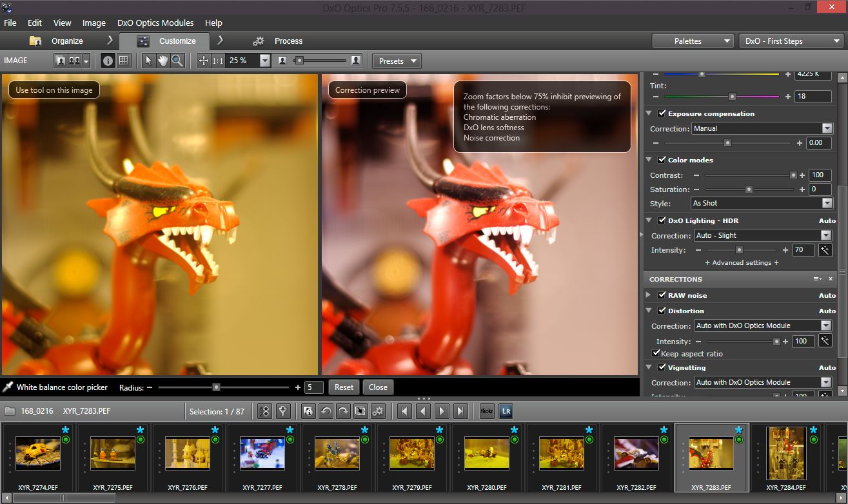Select the hand pan tool

click(163, 61)
